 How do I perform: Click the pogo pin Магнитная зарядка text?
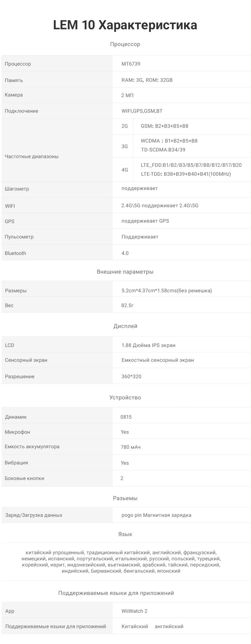156,515
